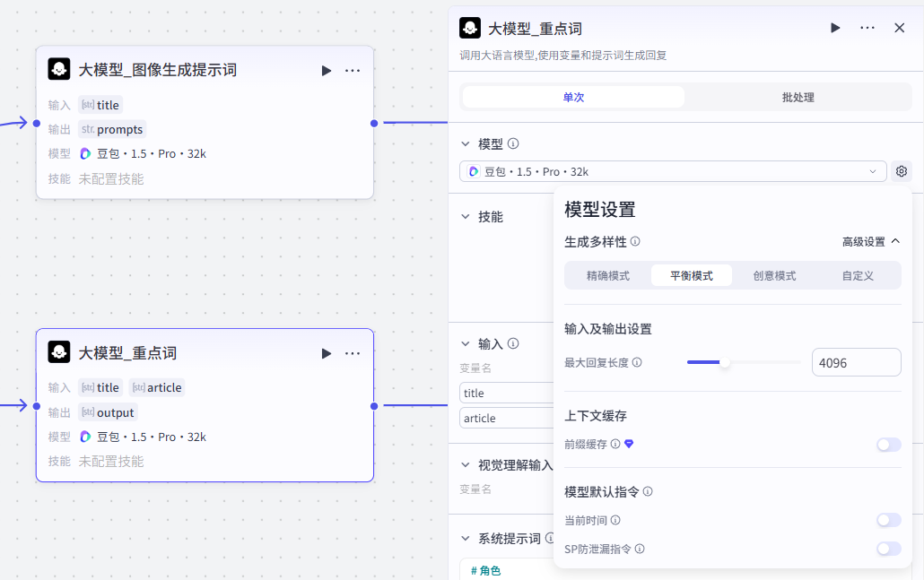Viewport: 924px width, 580px height.
Task: Open more options on 大模型_重点词 canvas node
Action: tap(353, 353)
